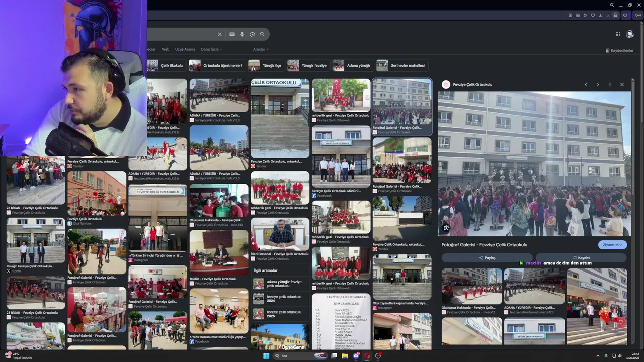Open the on-screen keyboard input tool

pyautogui.click(x=232, y=34)
